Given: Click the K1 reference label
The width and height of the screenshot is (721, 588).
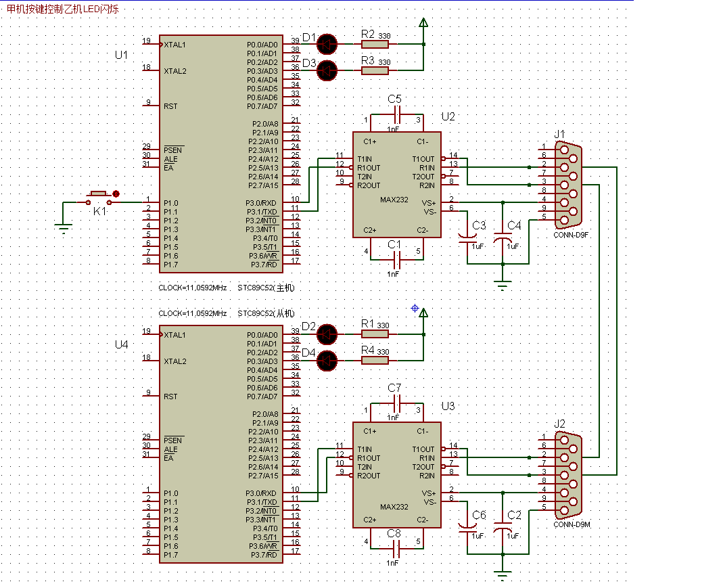Looking at the screenshot, I should (x=100, y=211).
